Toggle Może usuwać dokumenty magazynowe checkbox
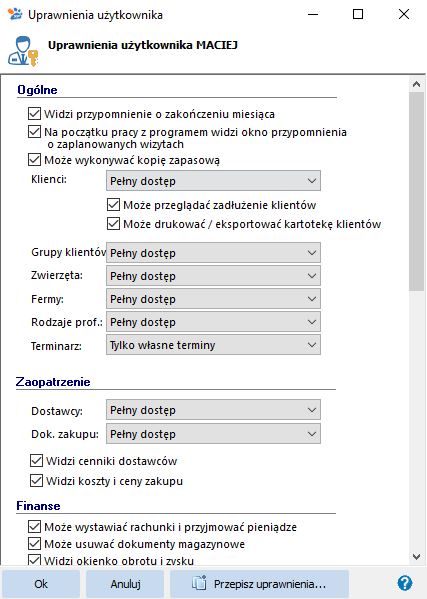Screen dimensions: 427x599 pos(34,544)
